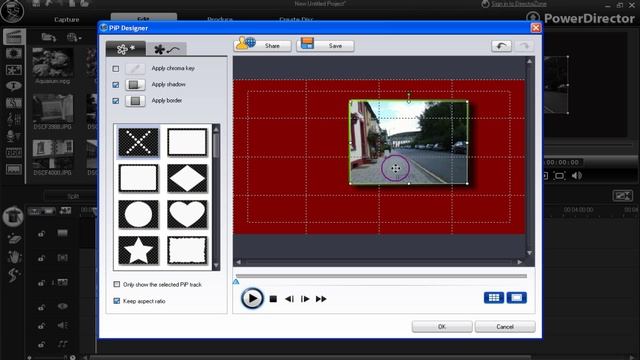Toggle the TV safe zone button
The image size is (640, 360).
517,298
